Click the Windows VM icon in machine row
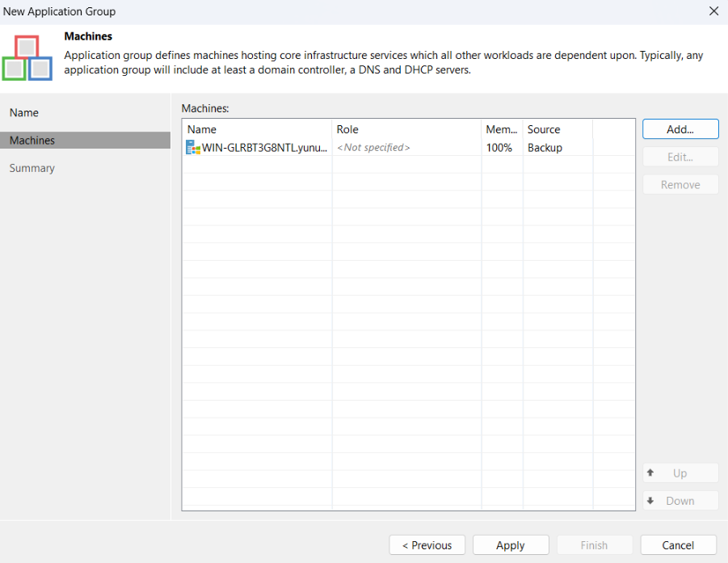This screenshot has width=728, height=563. pos(193,148)
